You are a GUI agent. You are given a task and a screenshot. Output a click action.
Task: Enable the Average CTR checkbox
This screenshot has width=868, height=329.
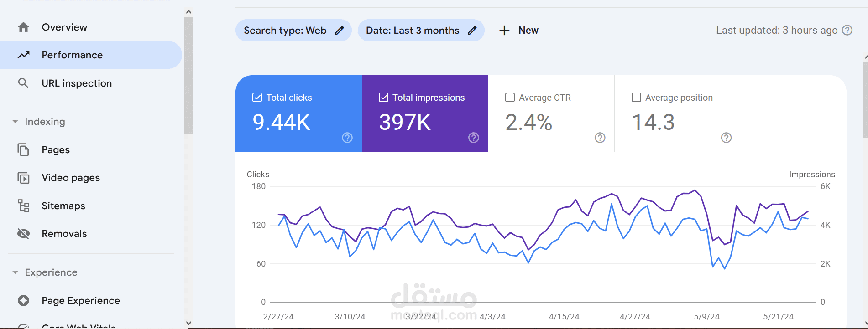point(510,98)
